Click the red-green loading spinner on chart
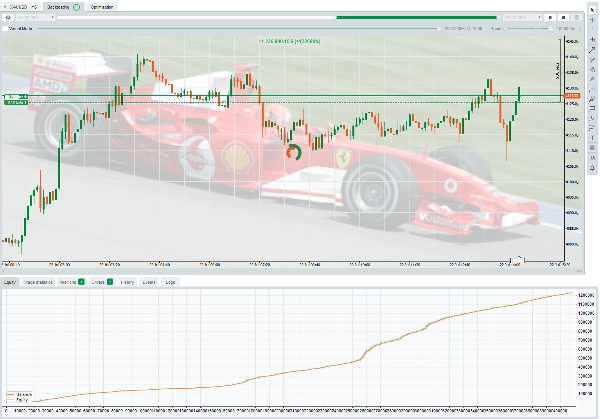Image resolution: width=600 pixels, height=419 pixels. click(x=294, y=152)
